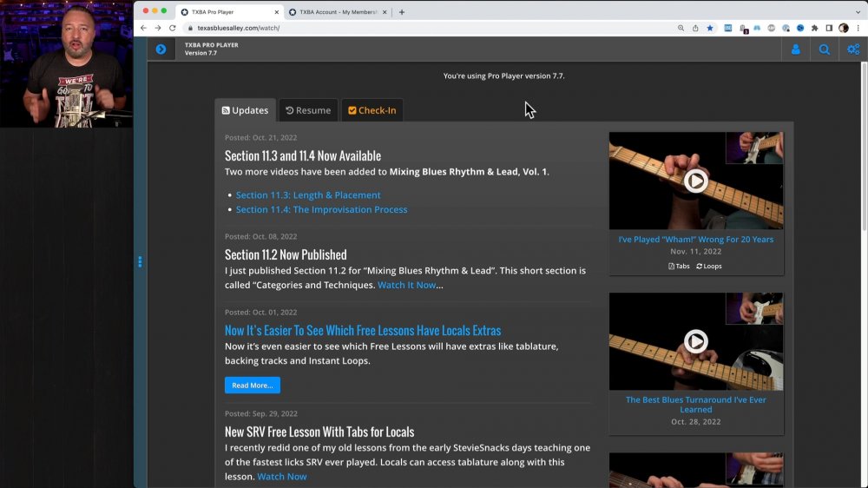Select the Updates tab
The height and width of the screenshot is (488, 868).
click(x=245, y=110)
